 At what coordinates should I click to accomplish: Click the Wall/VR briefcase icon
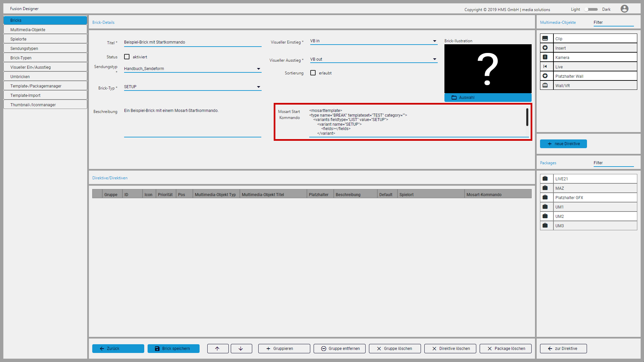(x=545, y=85)
